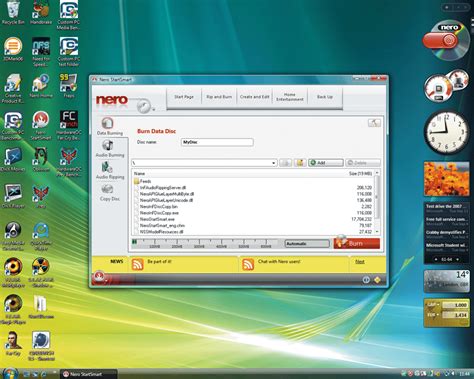Screen dimensions: 474x379
Task: Click the orange flowers slideshow gadget
Action: pos(446,178)
